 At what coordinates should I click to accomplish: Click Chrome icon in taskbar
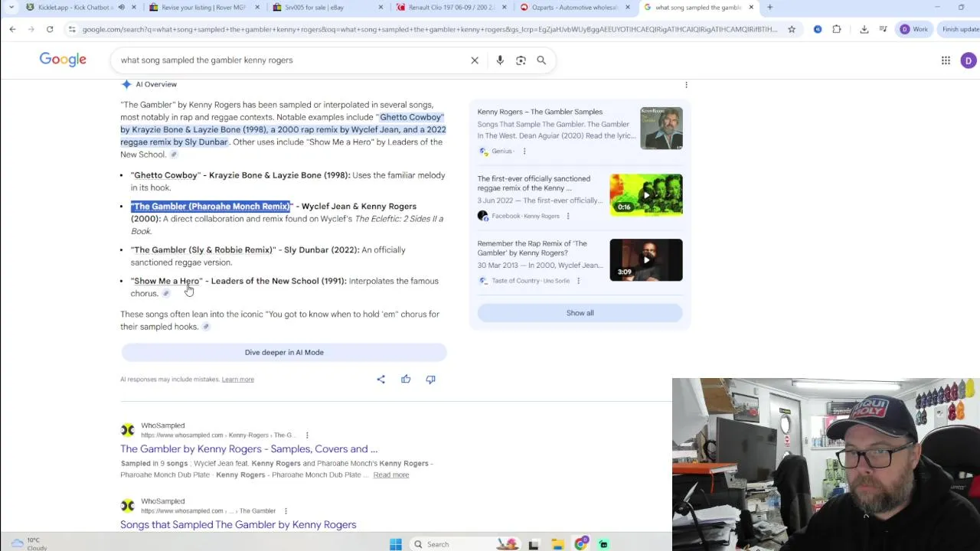pyautogui.click(x=581, y=544)
